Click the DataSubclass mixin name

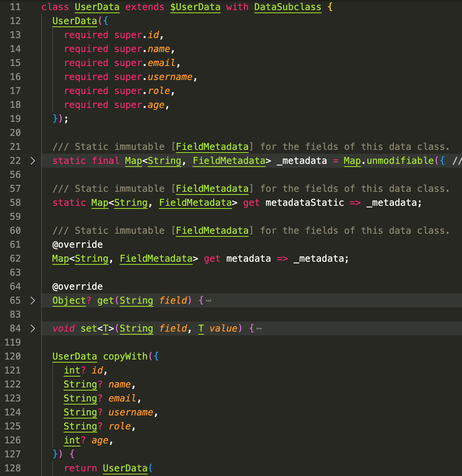(288, 7)
